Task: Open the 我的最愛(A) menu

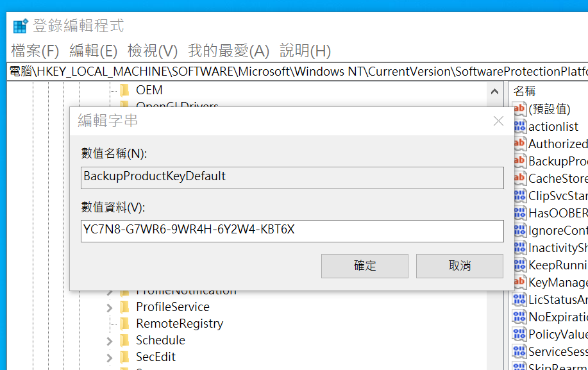Action: [x=228, y=51]
